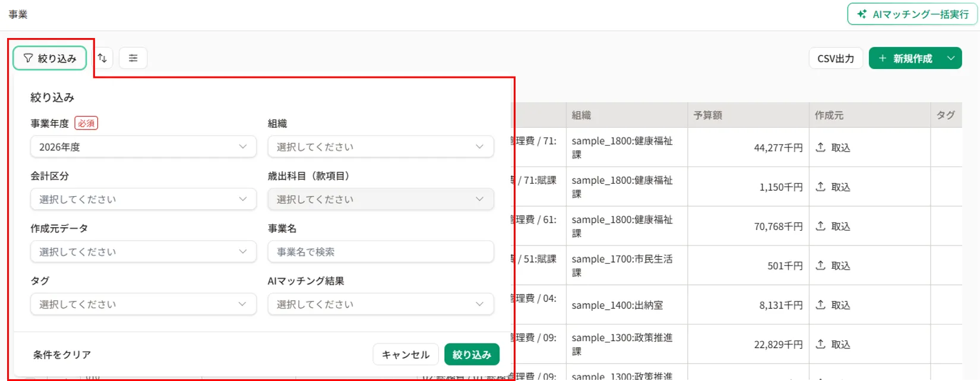Click sample_1700:市民生活課 cell

click(627, 266)
